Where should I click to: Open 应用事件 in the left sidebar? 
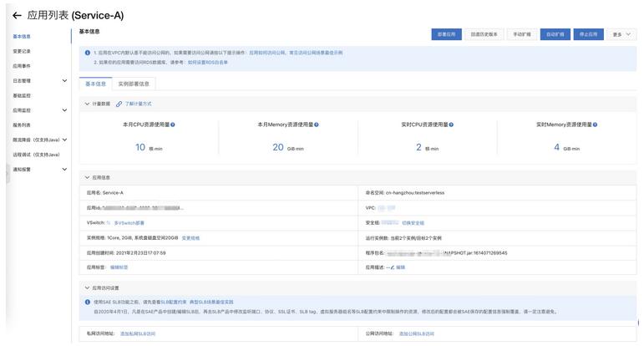[x=22, y=66]
